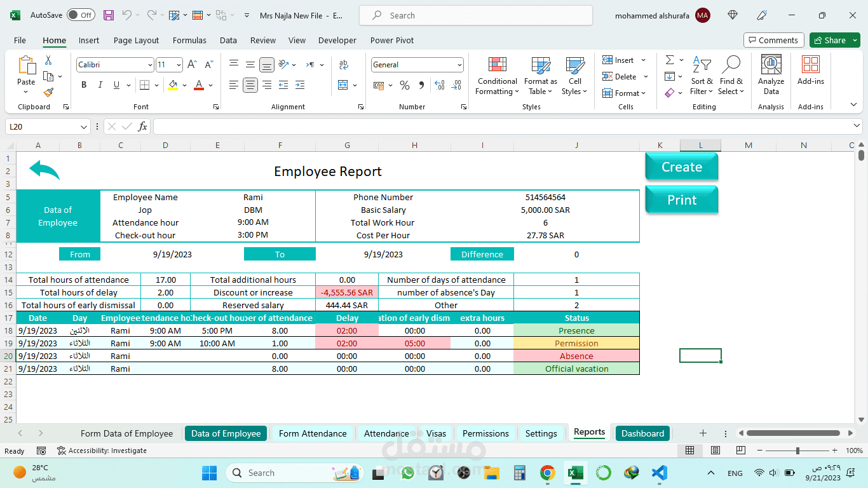The image size is (868, 488).
Task: Click inside the formula bar
Action: [x=502, y=127]
